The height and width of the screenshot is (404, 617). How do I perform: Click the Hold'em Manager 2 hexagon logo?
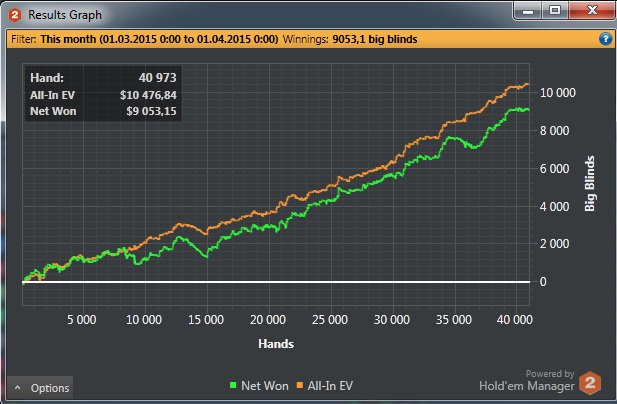(x=590, y=383)
